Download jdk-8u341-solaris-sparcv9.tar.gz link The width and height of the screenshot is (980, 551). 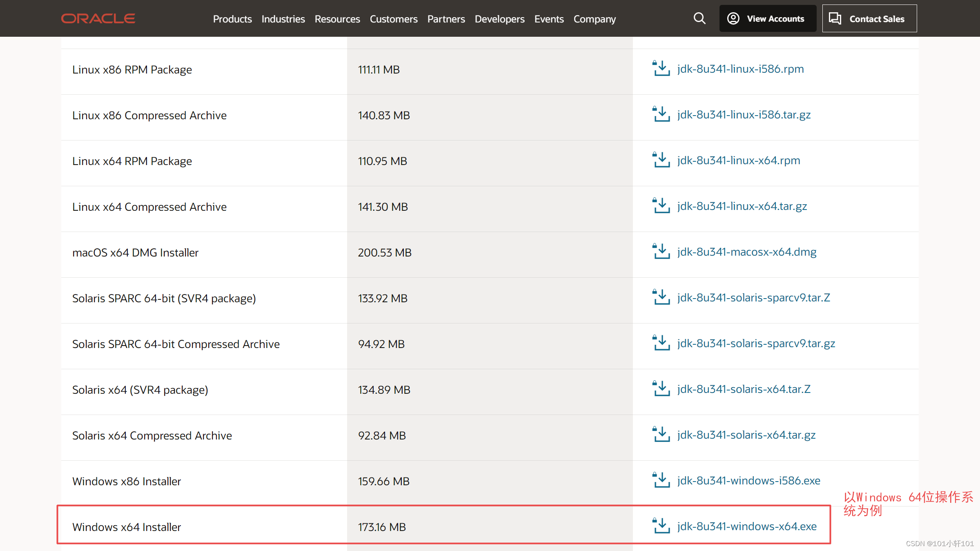[x=756, y=344]
